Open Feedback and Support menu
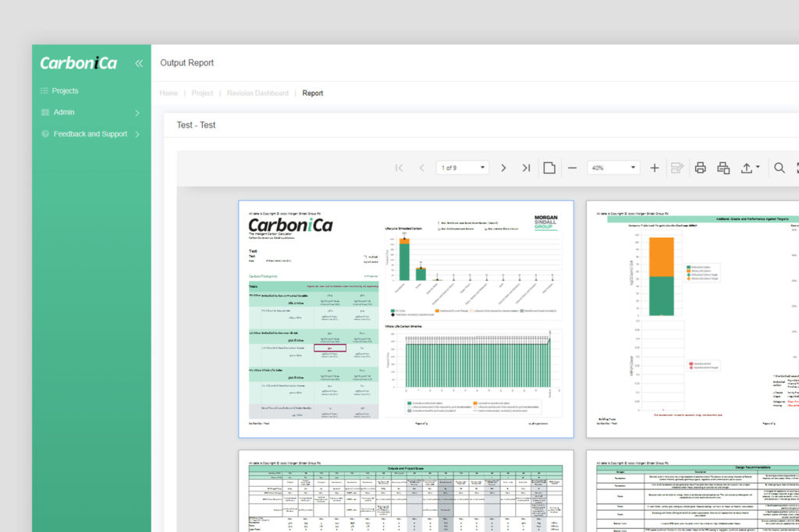 91,134
